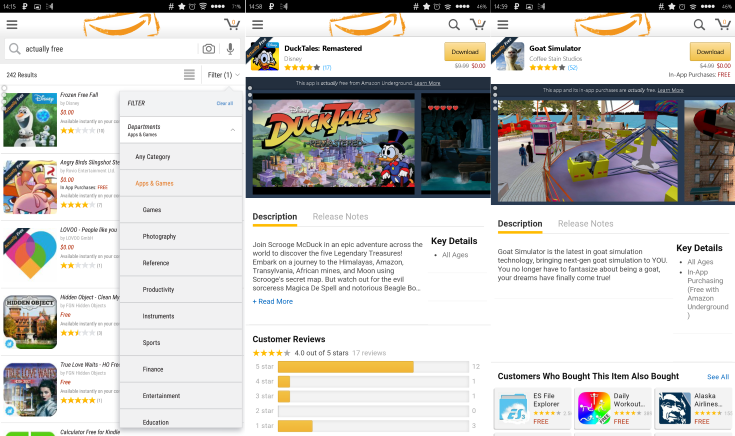Switch to Release Notes for Goat Simulator
The width and height of the screenshot is (735, 436).
coord(585,224)
